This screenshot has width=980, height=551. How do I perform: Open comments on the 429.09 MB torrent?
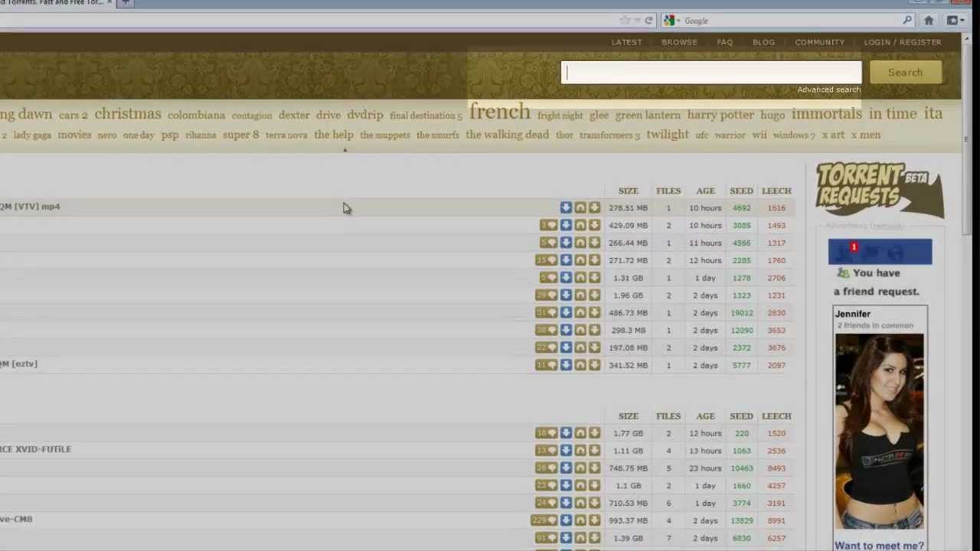[x=548, y=225]
